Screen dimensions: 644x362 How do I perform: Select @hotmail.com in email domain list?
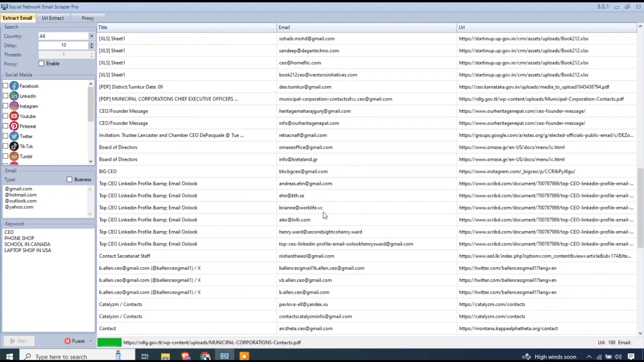point(21,195)
